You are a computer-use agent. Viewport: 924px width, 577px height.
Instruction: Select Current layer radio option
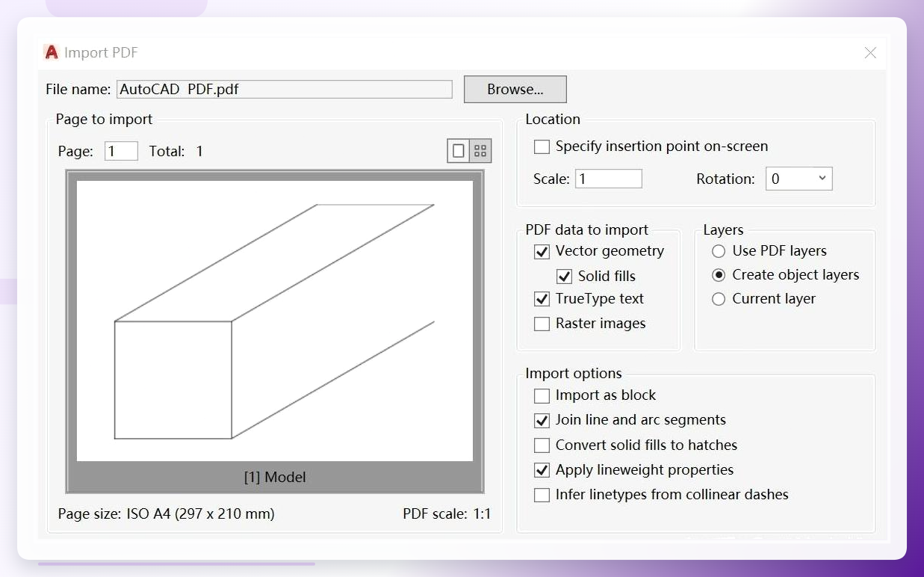point(719,299)
